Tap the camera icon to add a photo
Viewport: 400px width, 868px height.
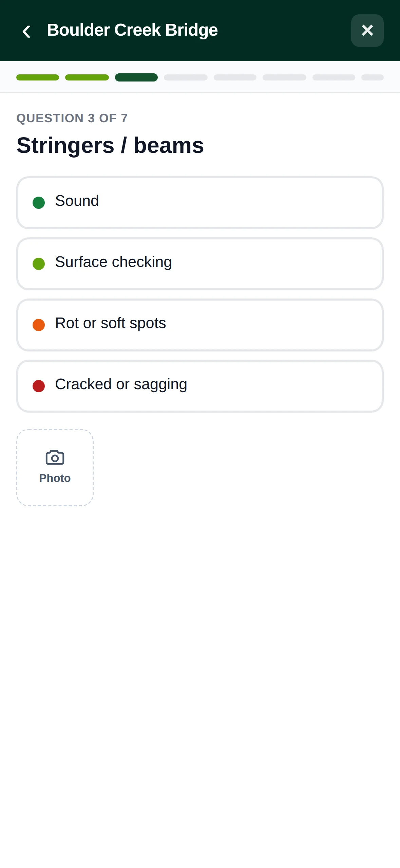click(55, 457)
